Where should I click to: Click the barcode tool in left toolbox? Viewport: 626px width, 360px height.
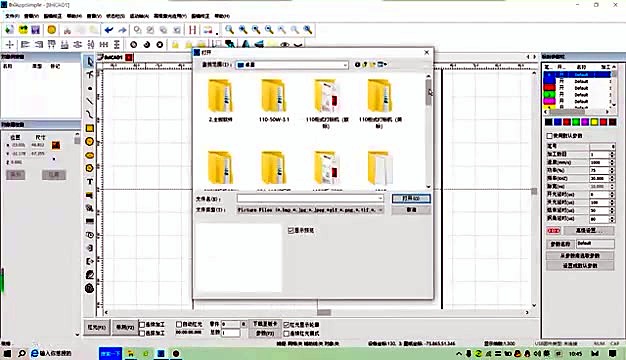[90, 221]
